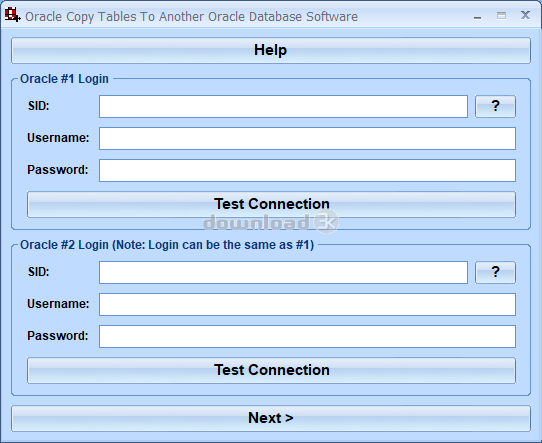
Task: Click the download3k watermark logo
Action: coord(271,222)
